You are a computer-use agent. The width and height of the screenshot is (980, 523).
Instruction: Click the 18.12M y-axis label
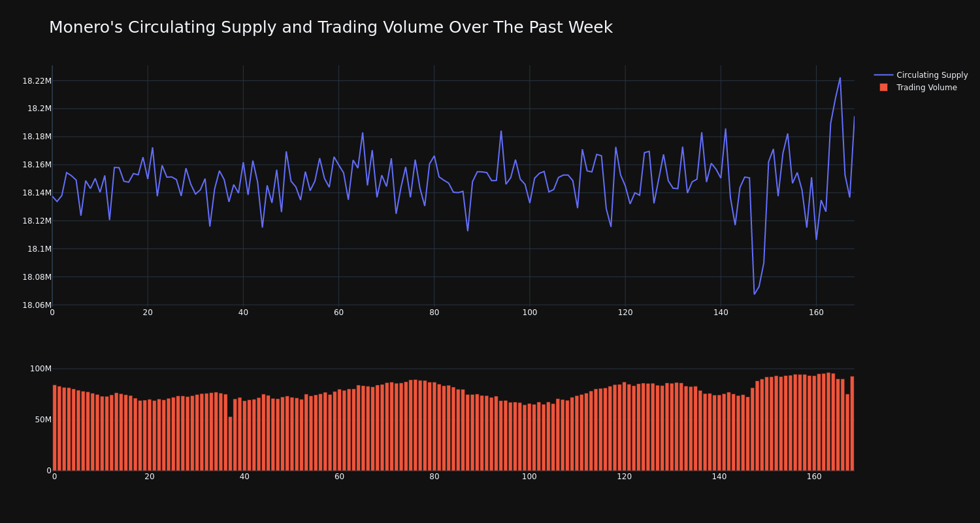(x=37, y=221)
